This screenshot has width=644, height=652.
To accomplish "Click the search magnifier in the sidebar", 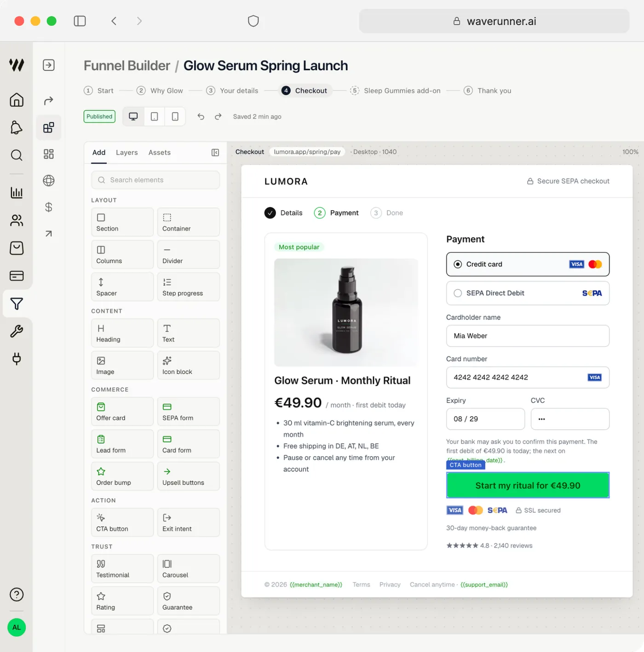I will pyautogui.click(x=17, y=155).
